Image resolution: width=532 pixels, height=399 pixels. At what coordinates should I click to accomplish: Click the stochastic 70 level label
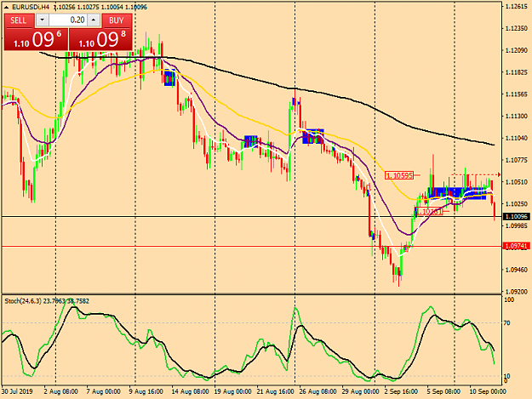507,323
